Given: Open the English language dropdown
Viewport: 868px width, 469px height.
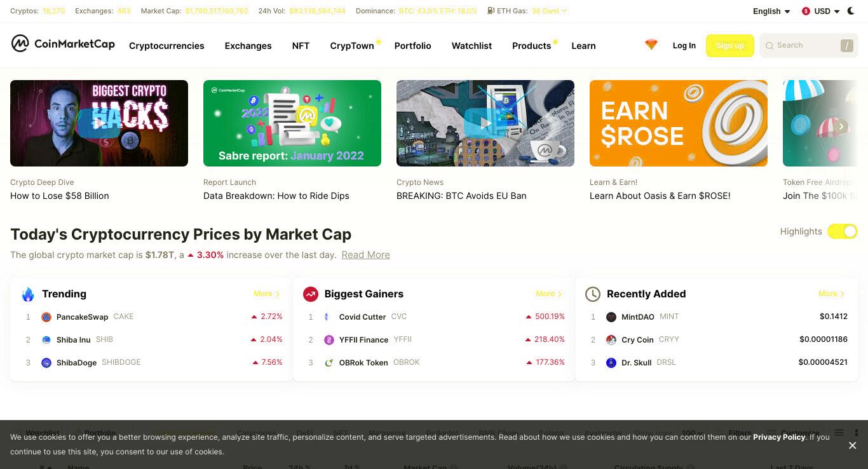Looking at the screenshot, I should click(x=771, y=11).
